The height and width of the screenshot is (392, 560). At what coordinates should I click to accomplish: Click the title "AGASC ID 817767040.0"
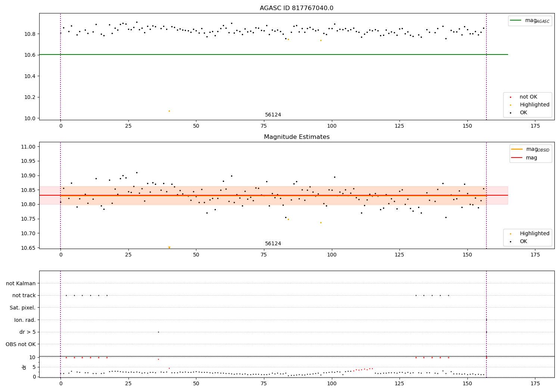coord(296,8)
